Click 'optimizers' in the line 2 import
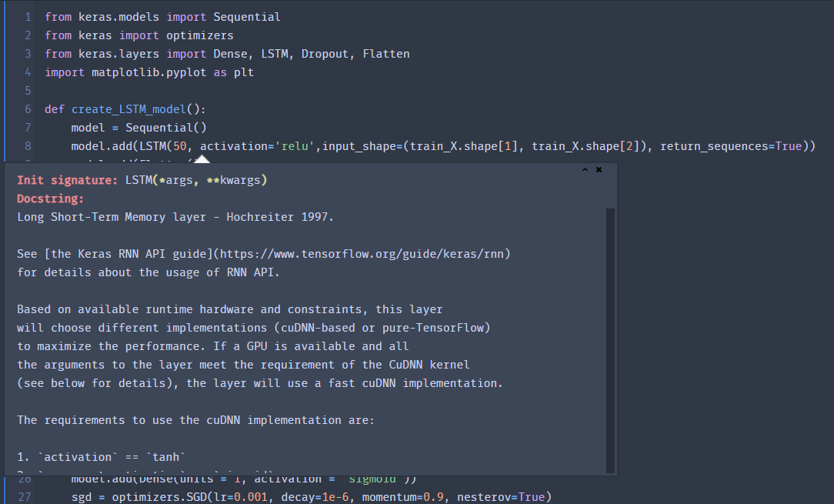The image size is (834, 504). (x=199, y=35)
